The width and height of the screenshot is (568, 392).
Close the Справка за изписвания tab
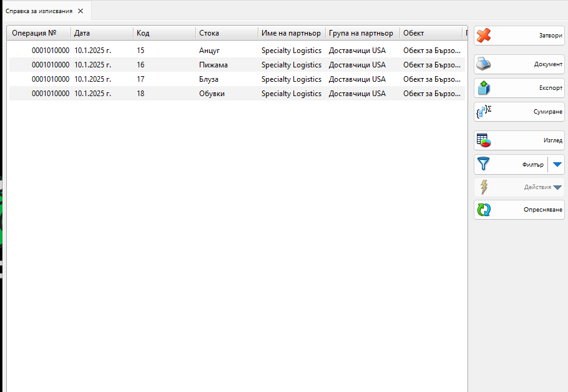click(x=81, y=11)
